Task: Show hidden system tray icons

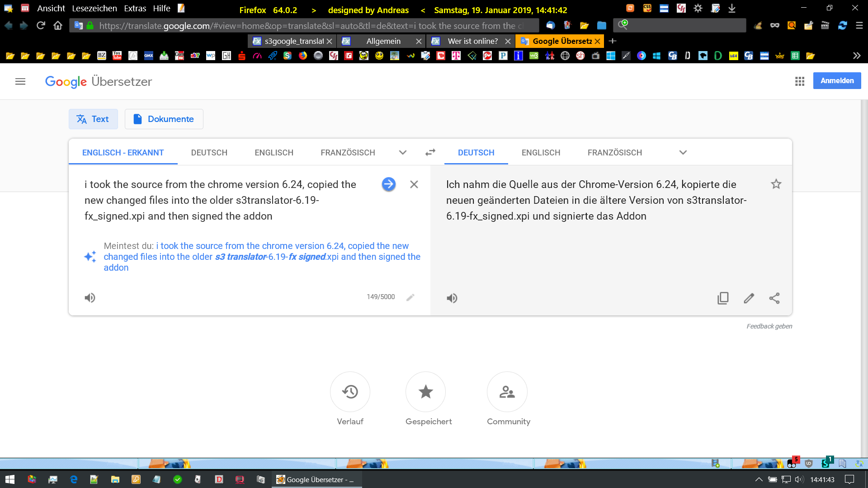Action: (759, 479)
